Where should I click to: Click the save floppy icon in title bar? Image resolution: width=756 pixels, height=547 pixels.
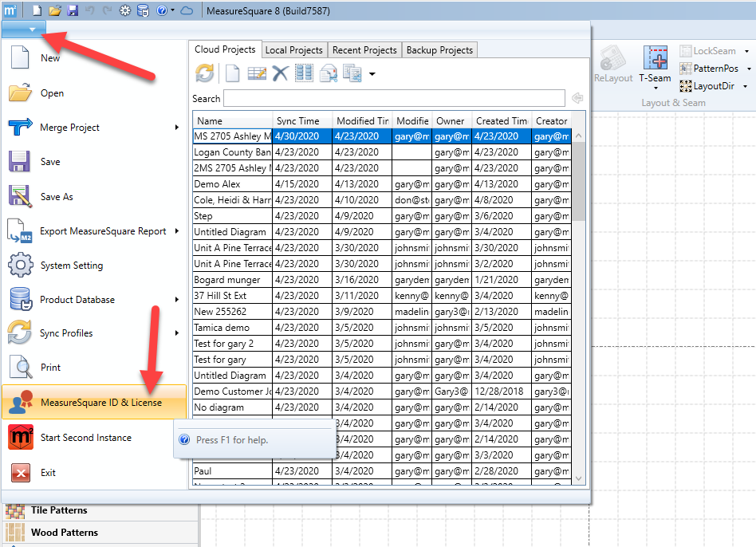point(73,10)
